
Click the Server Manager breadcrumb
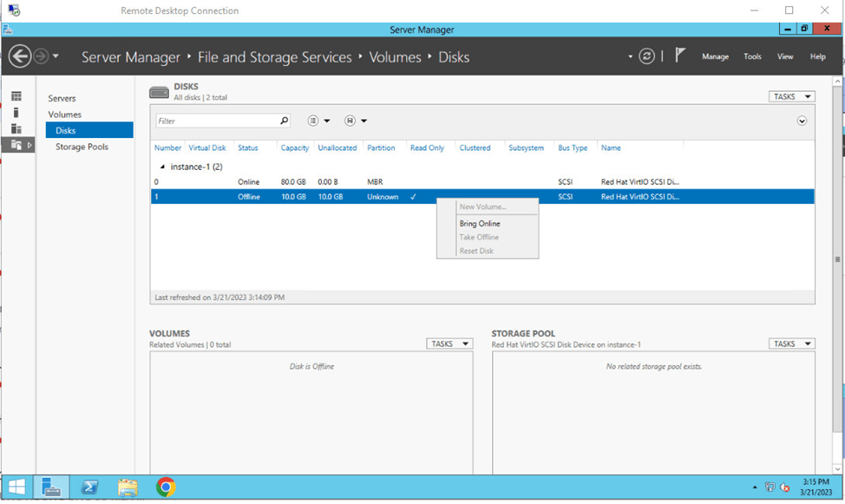click(131, 57)
